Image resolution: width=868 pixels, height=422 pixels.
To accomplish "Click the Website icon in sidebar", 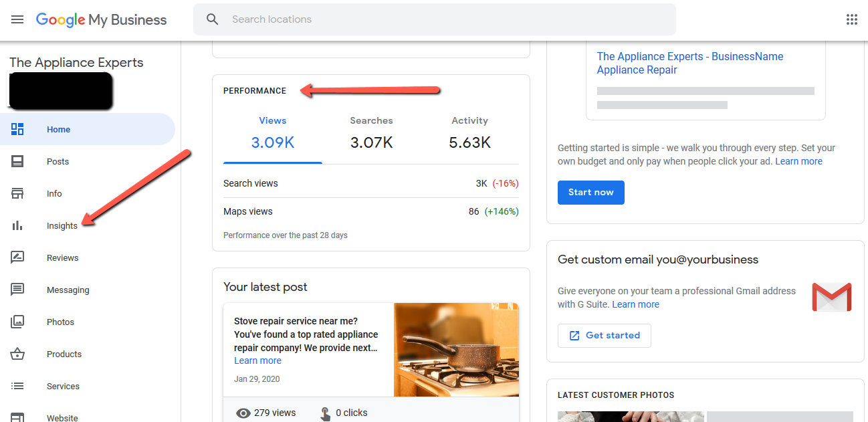I will click(x=17, y=417).
